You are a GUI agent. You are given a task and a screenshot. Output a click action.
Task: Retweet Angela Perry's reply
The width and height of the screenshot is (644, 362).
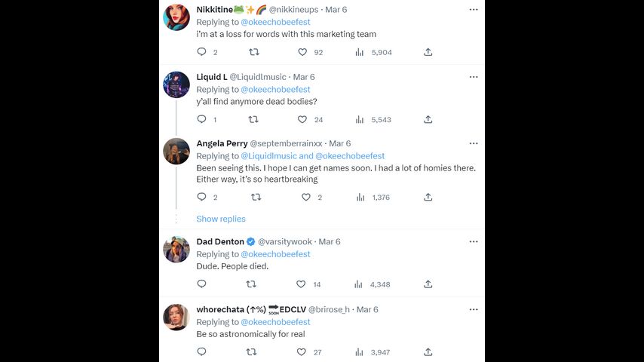click(x=256, y=197)
